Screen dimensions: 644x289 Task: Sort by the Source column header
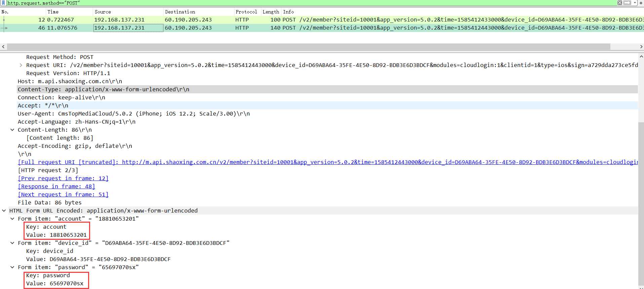tap(128, 12)
